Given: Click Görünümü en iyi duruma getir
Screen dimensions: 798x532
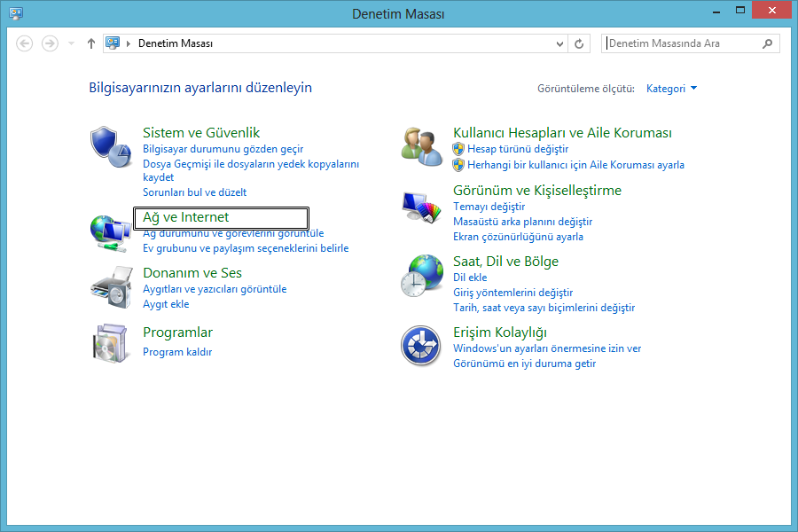Looking at the screenshot, I should [x=524, y=364].
